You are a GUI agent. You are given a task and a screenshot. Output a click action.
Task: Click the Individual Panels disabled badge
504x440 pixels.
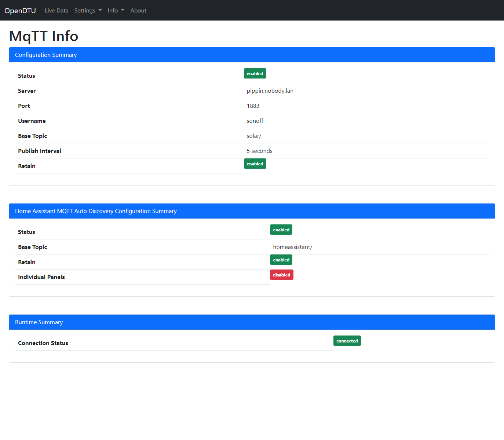[x=281, y=275]
